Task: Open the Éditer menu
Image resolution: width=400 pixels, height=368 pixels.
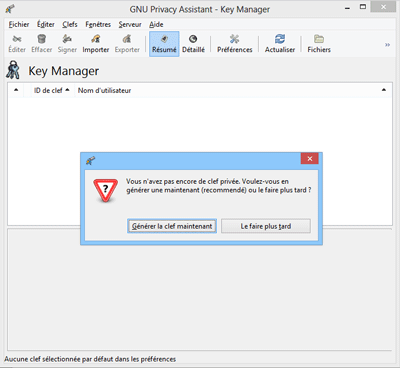Action: (46, 24)
